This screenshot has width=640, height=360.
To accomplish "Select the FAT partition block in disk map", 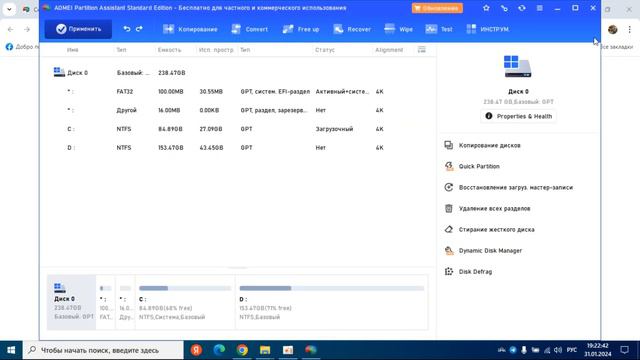I will click(106, 302).
